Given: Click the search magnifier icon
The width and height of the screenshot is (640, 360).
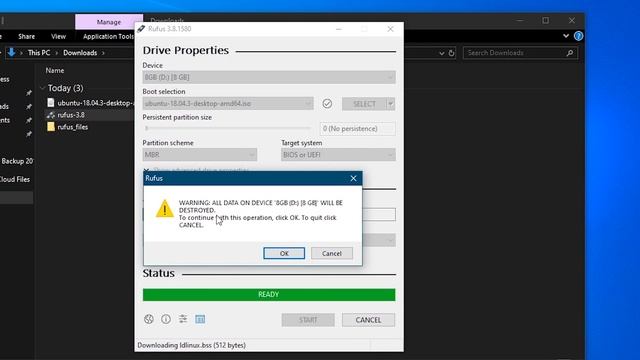Looking at the screenshot, I should click(x=570, y=53).
